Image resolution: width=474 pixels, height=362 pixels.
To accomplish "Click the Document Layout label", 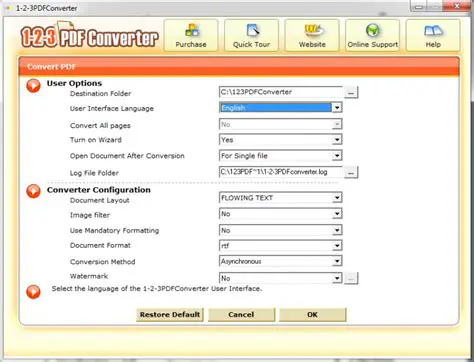I will click(x=100, y=200).
